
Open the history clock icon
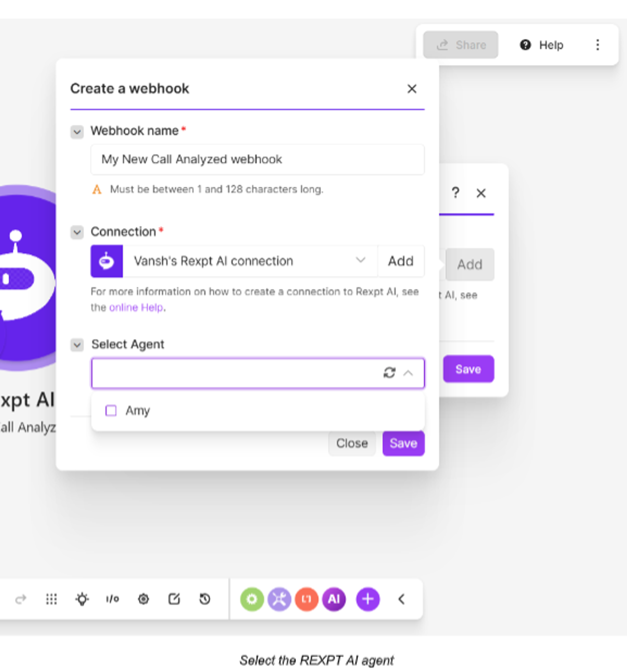pos(205,599)
